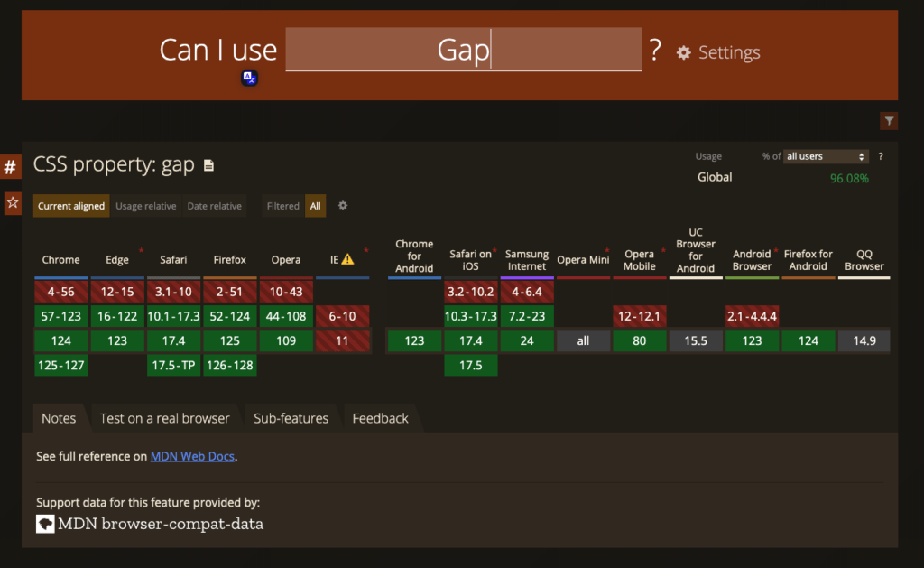Click the usage help question mark
Screen dimensions: 924x568
click(881, 156)
